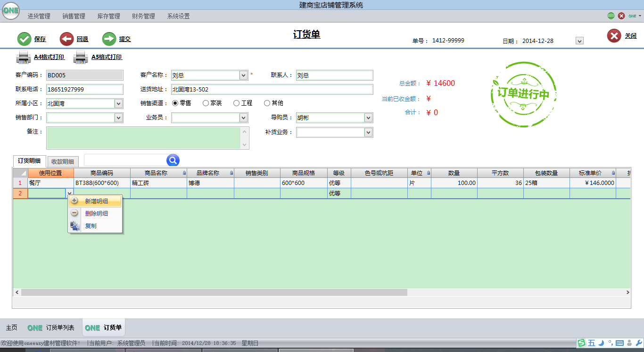Click the green checkmark Save icon
Viewport: 644px width, 352px height.
pyautogui.click(x=24, y=39)
